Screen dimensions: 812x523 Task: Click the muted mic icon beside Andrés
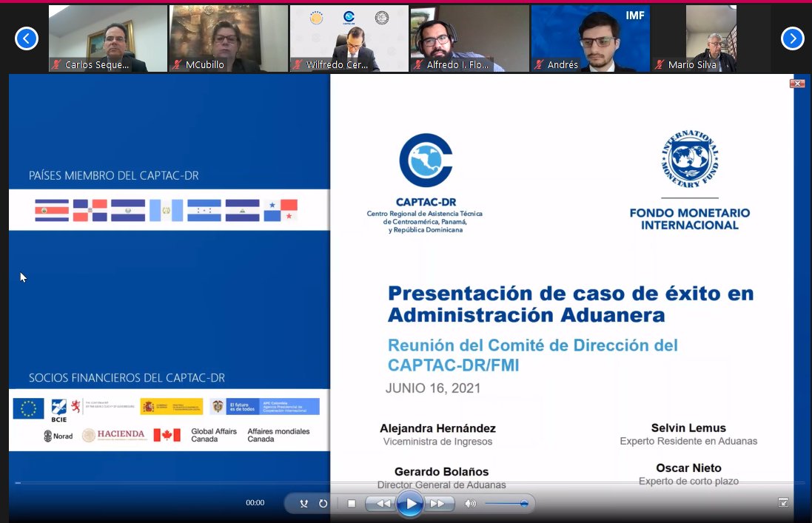pos(539,64)
